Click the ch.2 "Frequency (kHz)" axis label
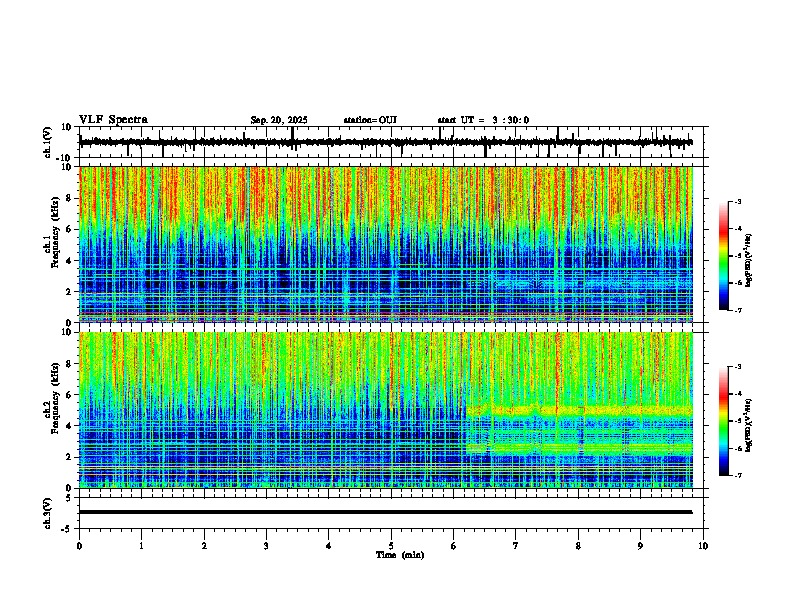The image size is (792, 612). (55, 397)
